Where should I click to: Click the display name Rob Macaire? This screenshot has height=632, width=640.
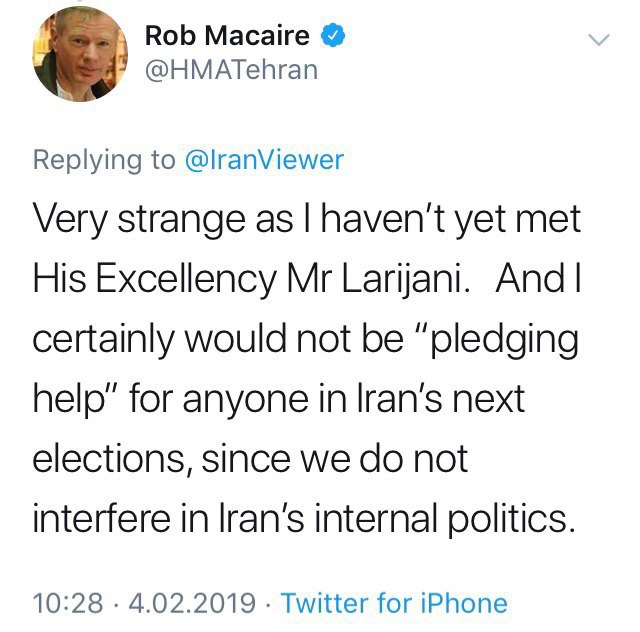click(x=228, y=37)
